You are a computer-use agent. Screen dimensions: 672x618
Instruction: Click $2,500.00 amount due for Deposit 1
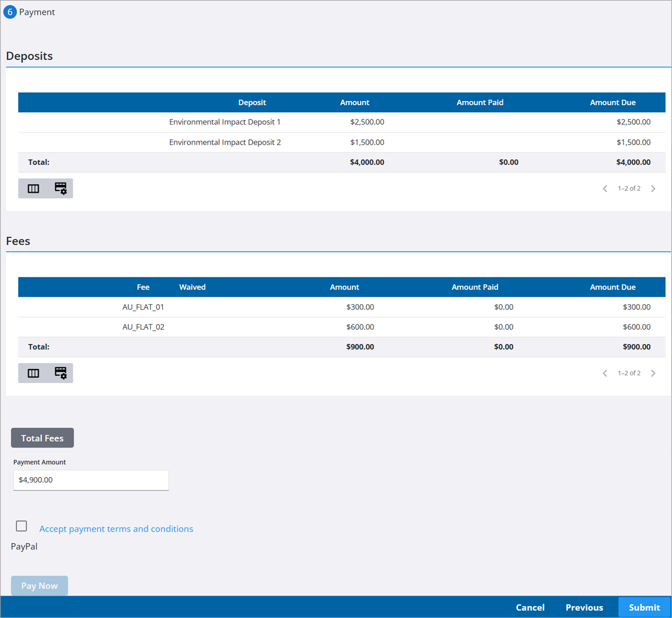[633, 122]
